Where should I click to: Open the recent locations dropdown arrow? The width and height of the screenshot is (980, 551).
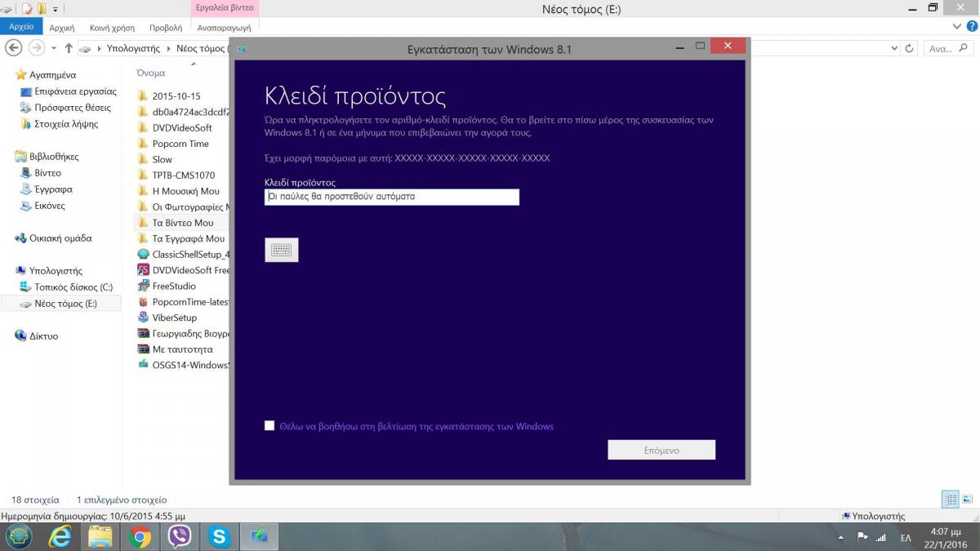54,49
